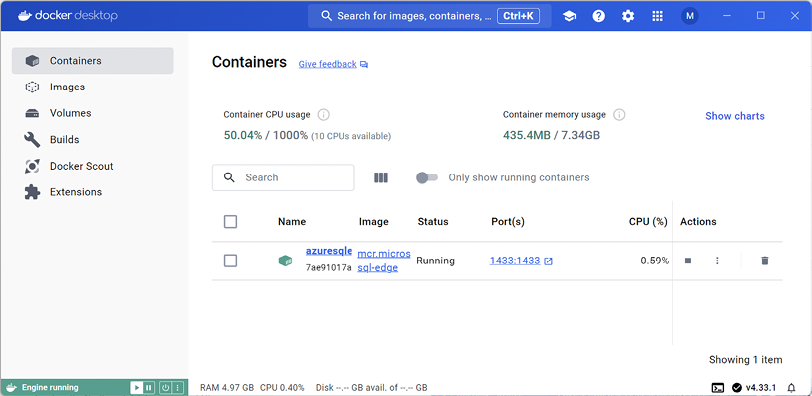Click the 50.04% CPU usage value
The width and height of the screenshot is (812, 396).
click(x=243, y=136)
